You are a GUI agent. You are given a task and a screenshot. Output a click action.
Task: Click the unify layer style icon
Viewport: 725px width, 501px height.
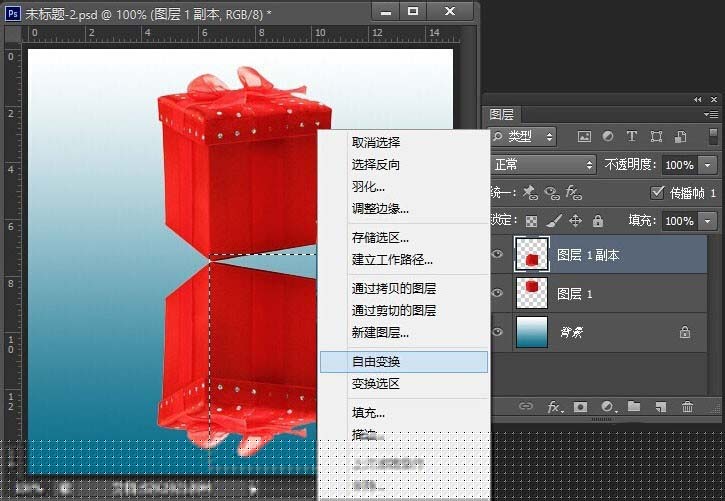coord(573,192)
